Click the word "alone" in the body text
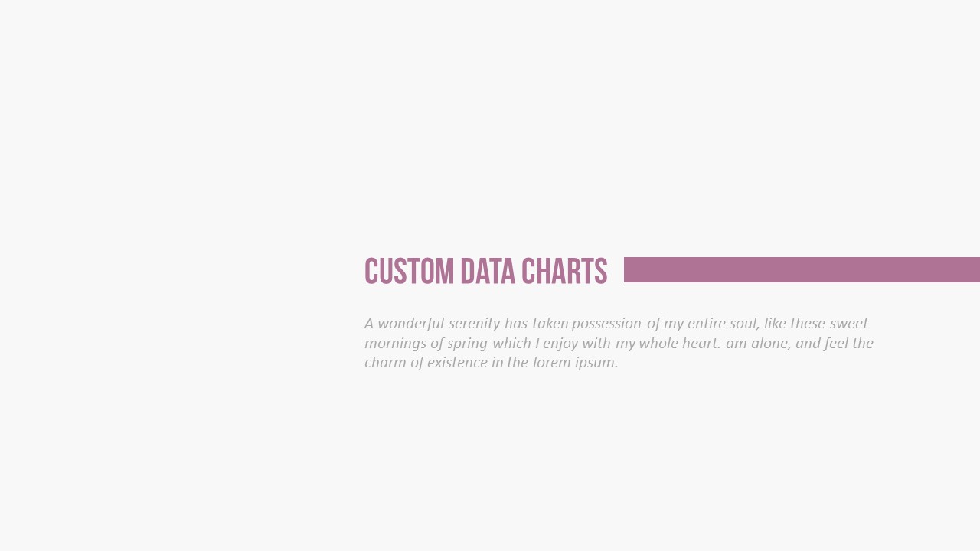Viewport: 980px width, 551px height. (x=769, y=344)
